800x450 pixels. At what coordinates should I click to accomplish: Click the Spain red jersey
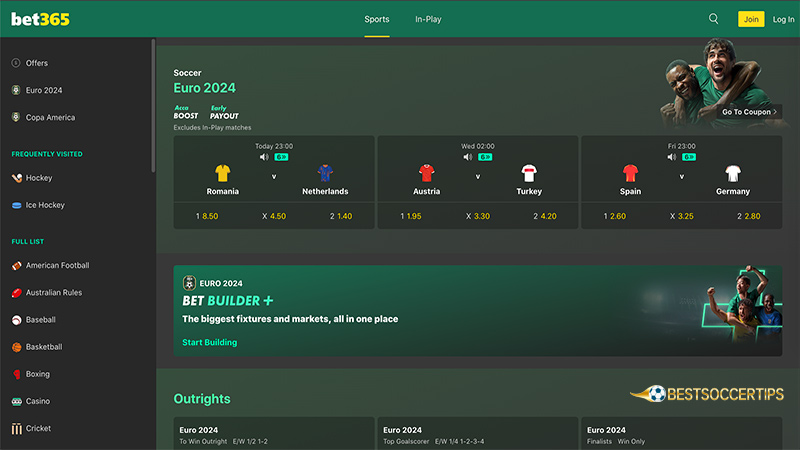click(x=631, y=173)
